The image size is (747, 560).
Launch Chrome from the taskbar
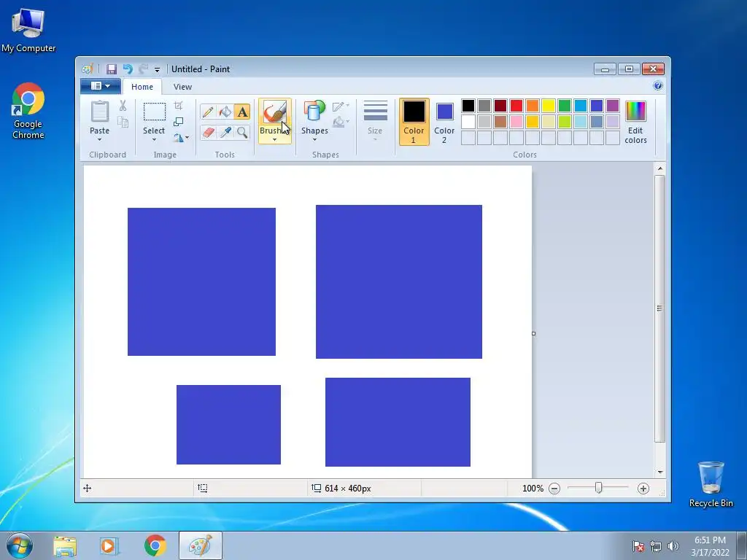[155, 545]
